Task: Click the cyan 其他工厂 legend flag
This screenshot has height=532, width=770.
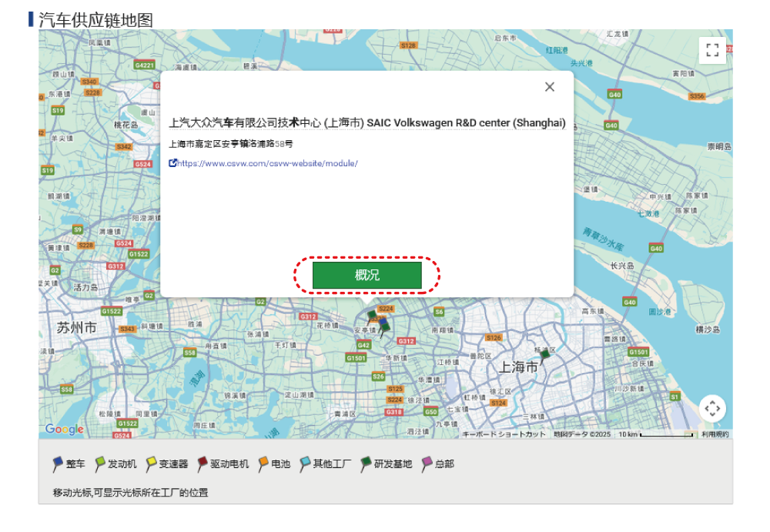Action: click(306, 464)
